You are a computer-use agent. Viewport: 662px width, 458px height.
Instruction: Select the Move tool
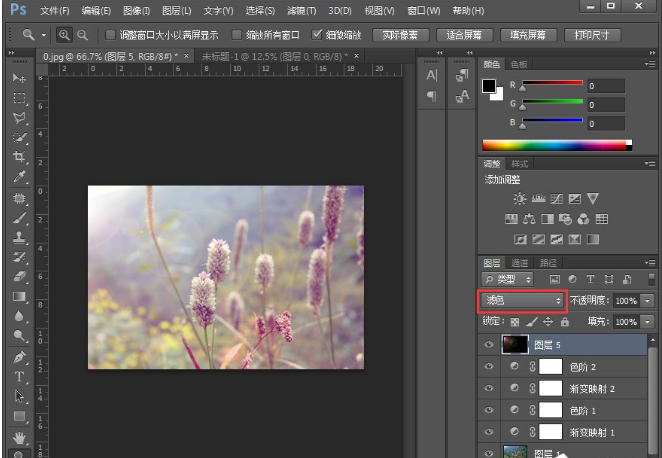[x=19, y=78]
